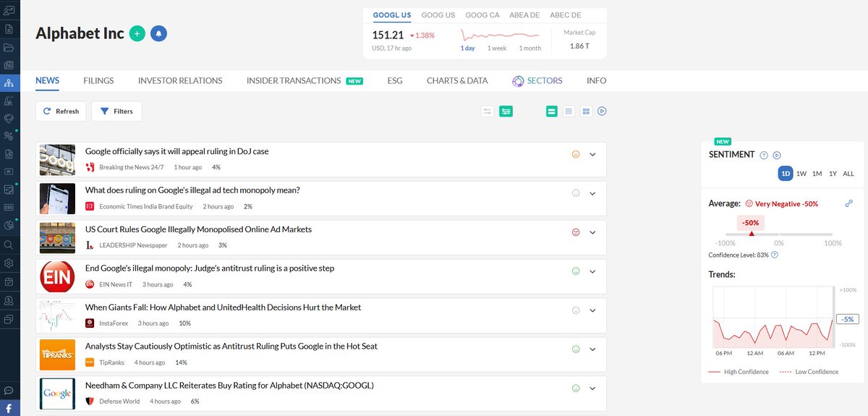Select 1 week price chart period
Viewport: 868px width, 416px height.
point(497,48)
